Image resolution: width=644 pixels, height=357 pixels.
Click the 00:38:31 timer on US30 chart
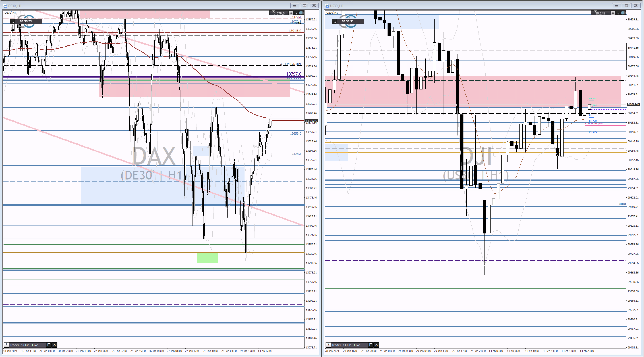click(348, 21)
